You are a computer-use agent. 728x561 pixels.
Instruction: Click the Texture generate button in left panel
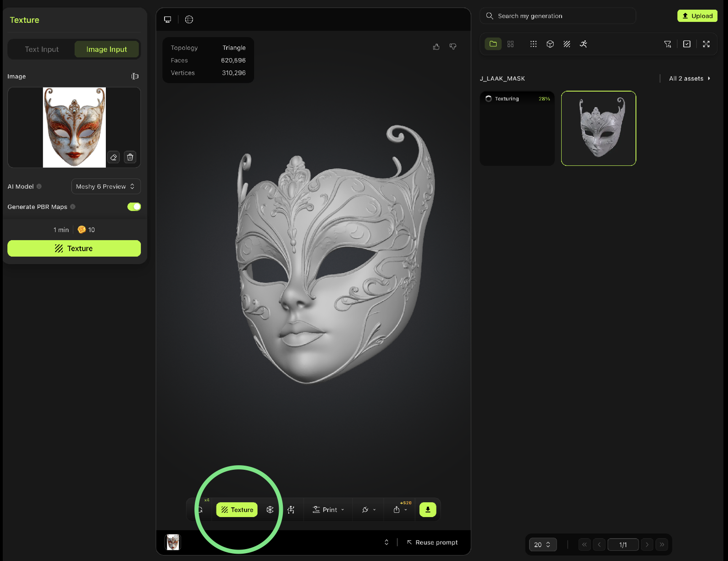click(74, 248)
